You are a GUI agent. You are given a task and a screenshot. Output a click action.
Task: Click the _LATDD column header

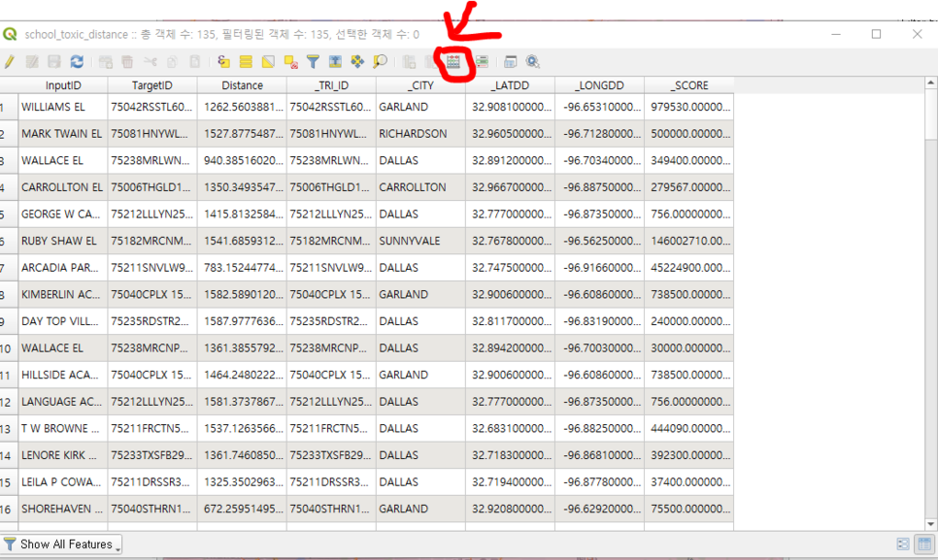click(x=510, y=85)
